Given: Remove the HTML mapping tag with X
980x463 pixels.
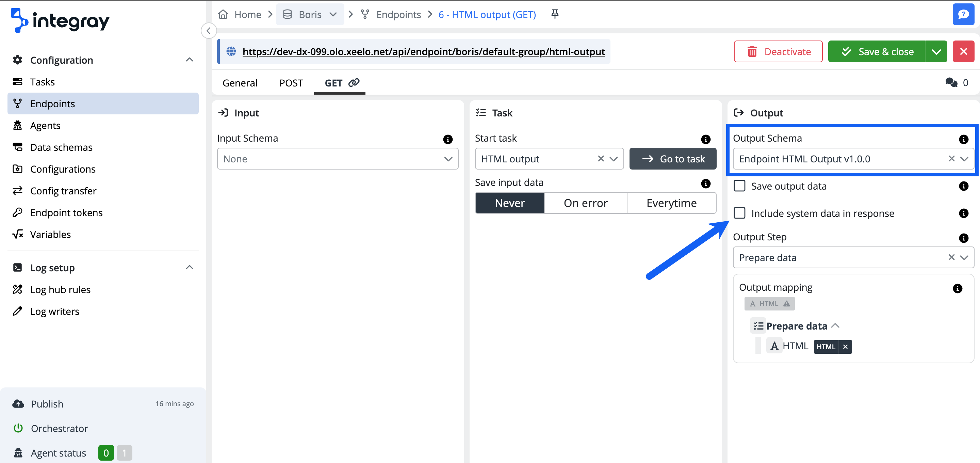Looking at the screenshot, I should (845, 347).
